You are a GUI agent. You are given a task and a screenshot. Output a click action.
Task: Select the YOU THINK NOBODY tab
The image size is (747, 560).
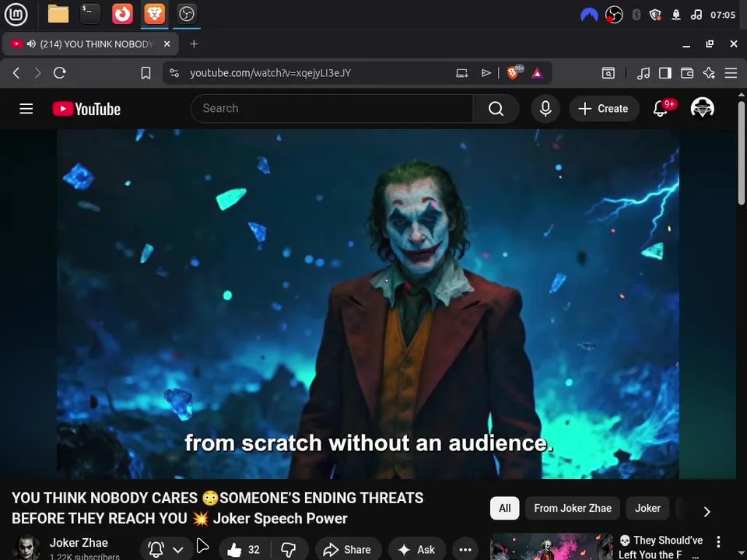coord(90,44)
